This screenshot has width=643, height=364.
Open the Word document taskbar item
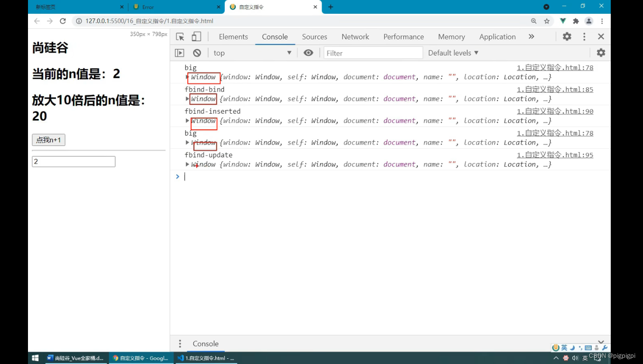tap(76, 358)
